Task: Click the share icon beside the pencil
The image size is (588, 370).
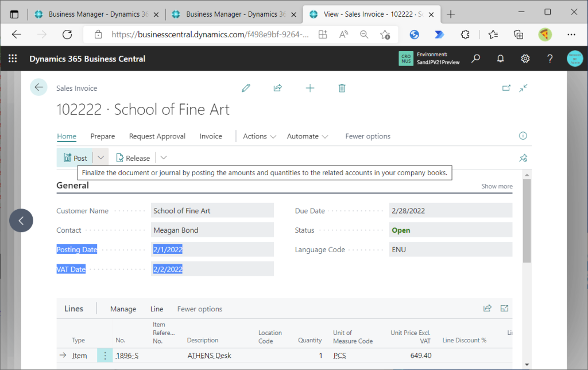Action: pyautogui.click(x=277, y=88)
